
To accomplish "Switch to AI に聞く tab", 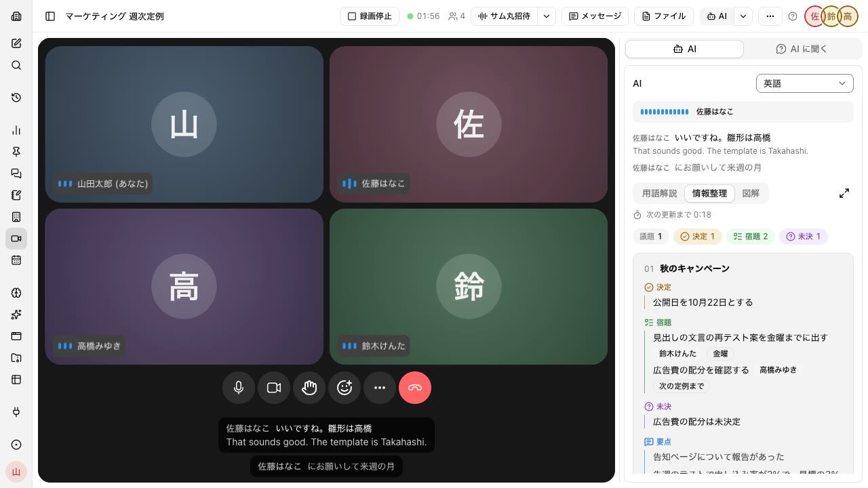I will point(802,49).
